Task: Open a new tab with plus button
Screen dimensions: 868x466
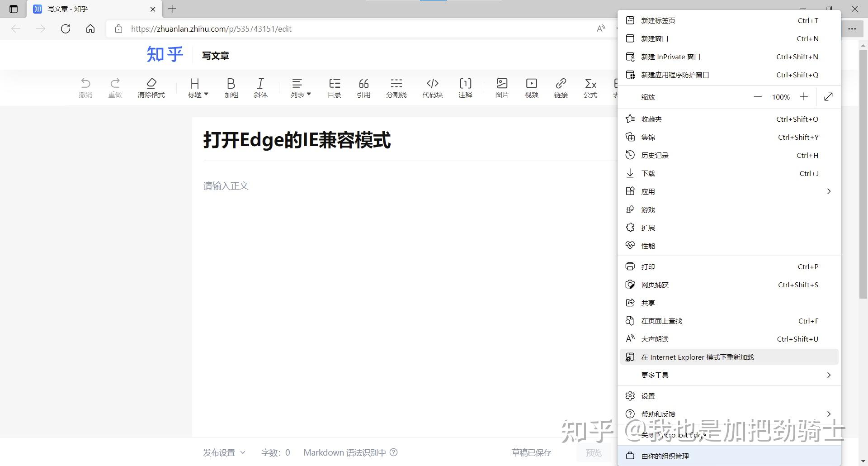Action: 172,9
